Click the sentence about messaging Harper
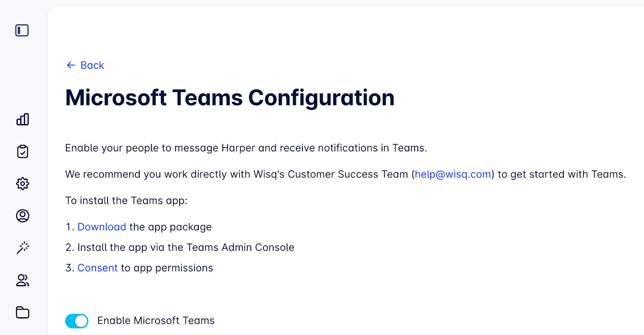 point(246,148)
